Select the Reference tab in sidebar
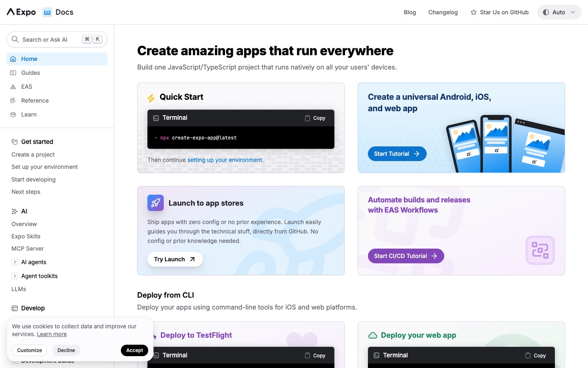 (57, 101)
